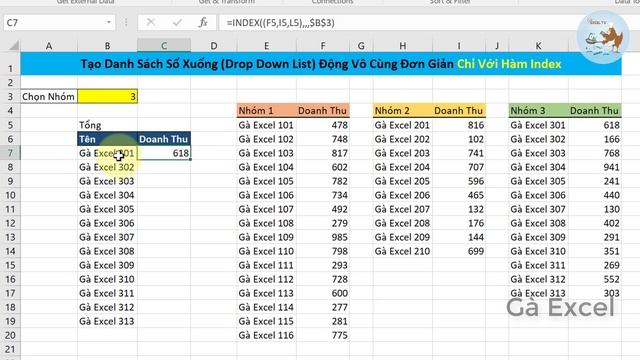
Task: Select the value 816 cell
Action: click(x=459, y=125)
